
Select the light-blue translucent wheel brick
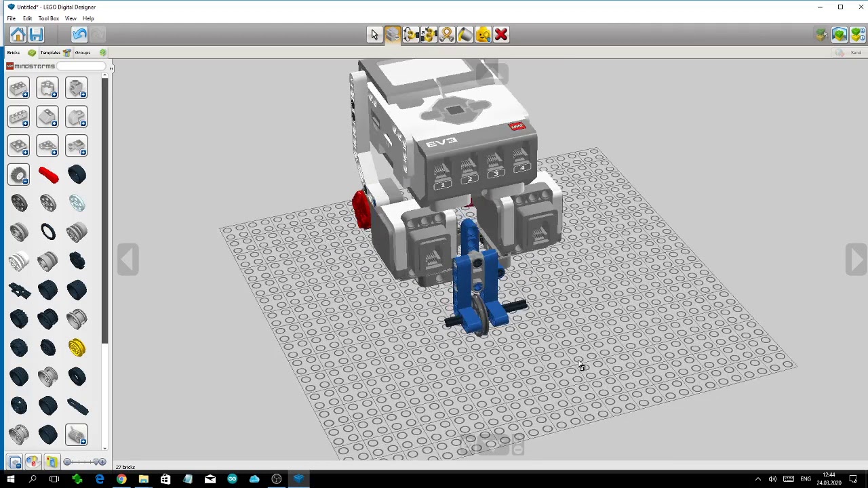[77, 203]
